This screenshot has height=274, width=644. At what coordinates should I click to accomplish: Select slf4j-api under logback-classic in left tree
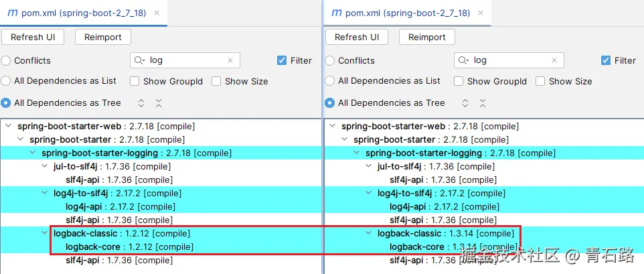pyautogui.click(x=119, y=261)
